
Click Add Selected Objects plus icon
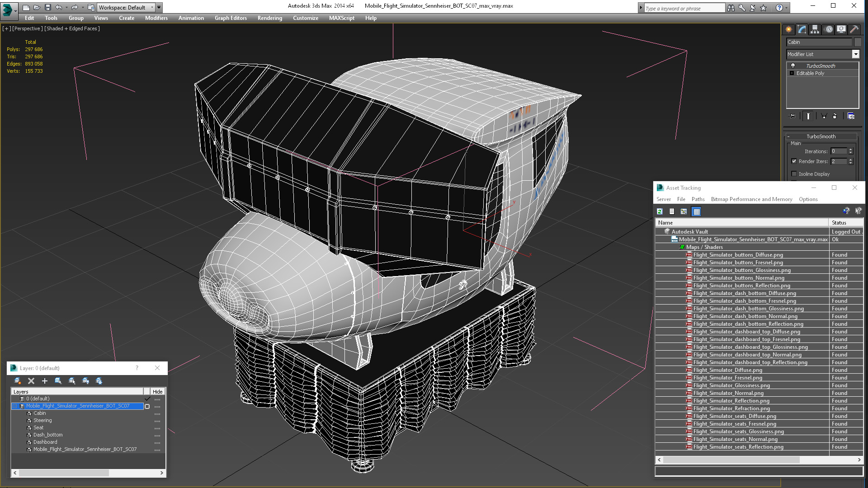tap(45, 381)
